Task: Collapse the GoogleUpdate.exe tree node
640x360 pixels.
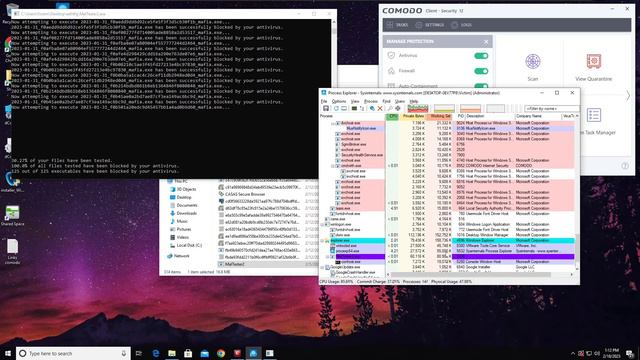Action: pyautogui.click(x=322, y=267)
